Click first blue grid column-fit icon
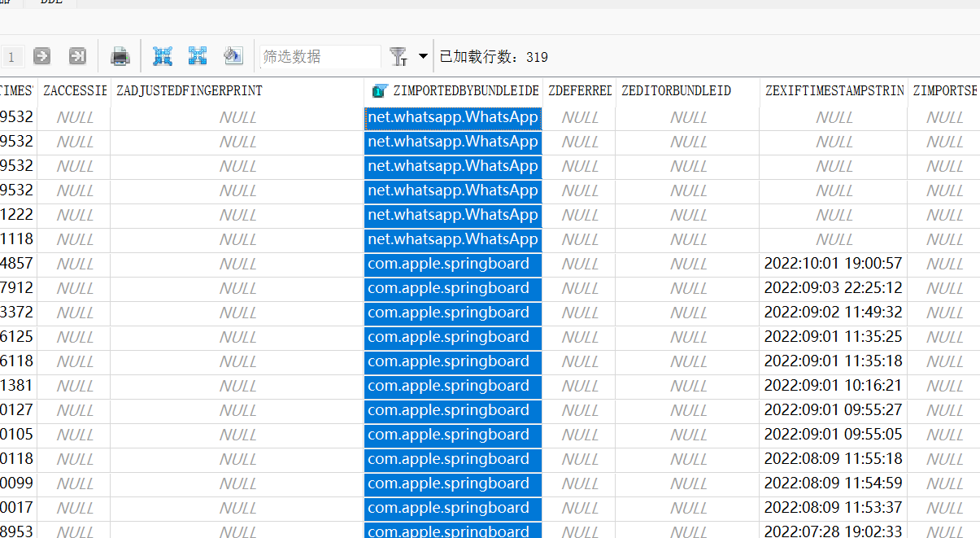The height and width of the screenshot is (538, 980). click(x=163, y=55)
